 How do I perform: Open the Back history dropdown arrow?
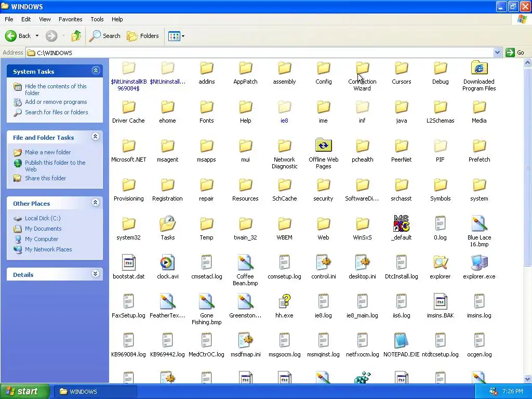tap(37, 36)
